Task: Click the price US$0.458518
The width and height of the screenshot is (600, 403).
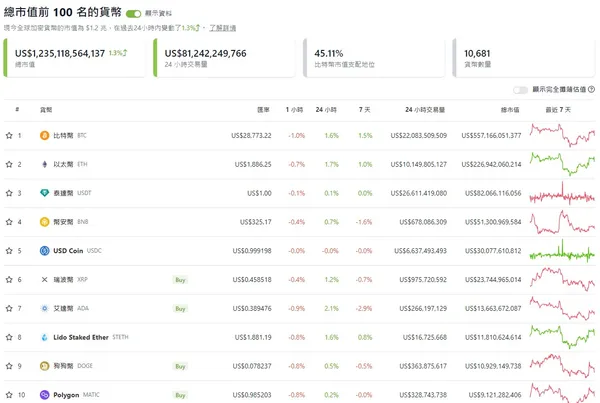Action: [x=252, y=280]
